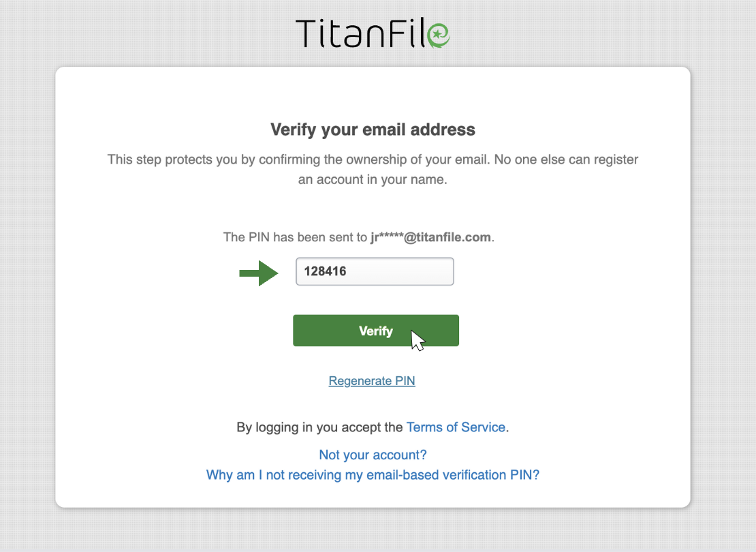
Task: Click the green arrow pointing at the PIN field
Action: click(259, 272)
